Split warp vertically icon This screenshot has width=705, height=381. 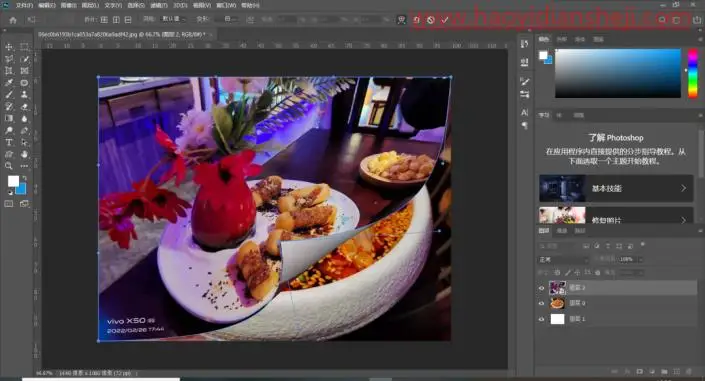click(x=116, y=20)
